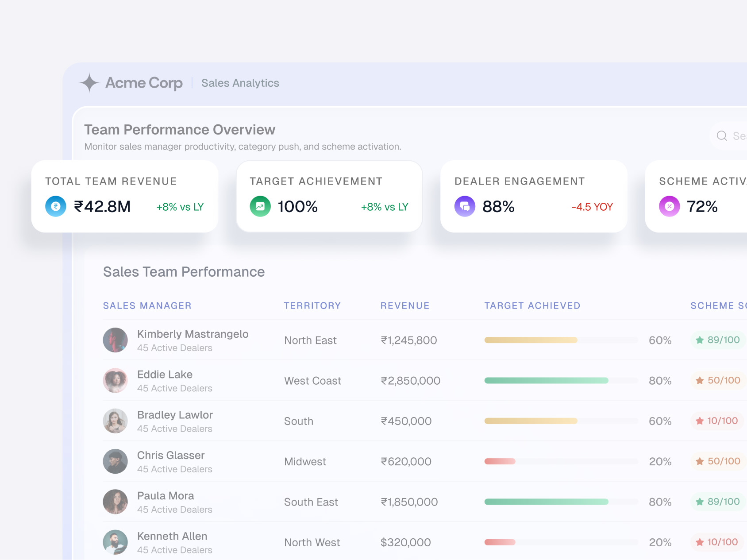Viewport: 747px width, 560px height.
Task: Click the ₹1,245,800 revenue value
Action: (409, 340)
